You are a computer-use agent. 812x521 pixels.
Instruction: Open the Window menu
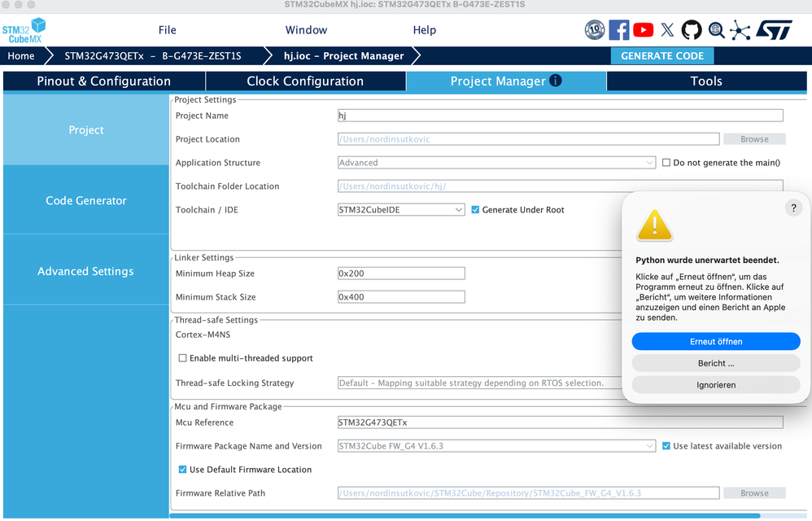(306, 30)
